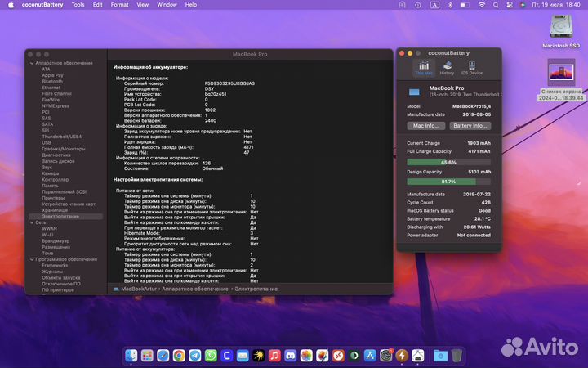Screen dimensions: 588x368
Task: Open the Edit menu
Action: pyautogui.click(x=97, y=5)
